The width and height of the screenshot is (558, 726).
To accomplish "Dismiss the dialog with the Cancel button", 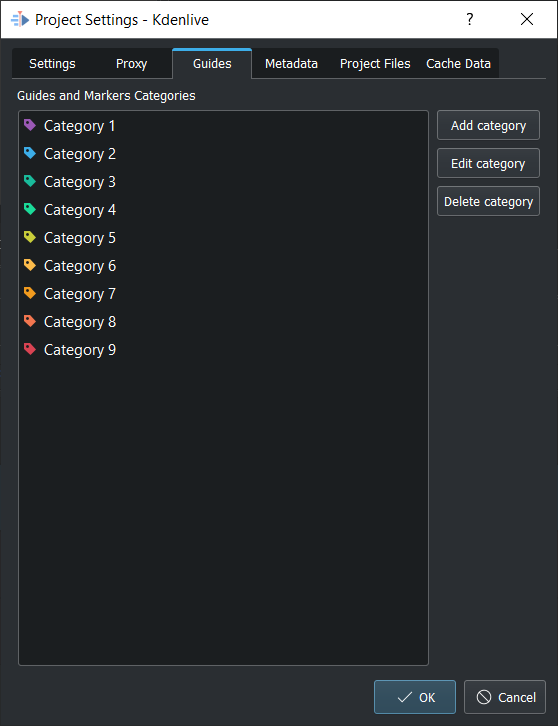I will pos(505,697).
